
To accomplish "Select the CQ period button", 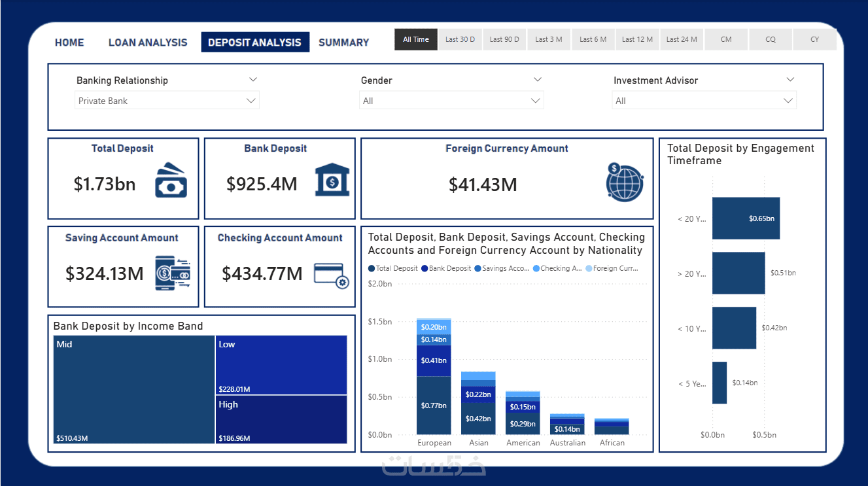I will pos(771,39).
